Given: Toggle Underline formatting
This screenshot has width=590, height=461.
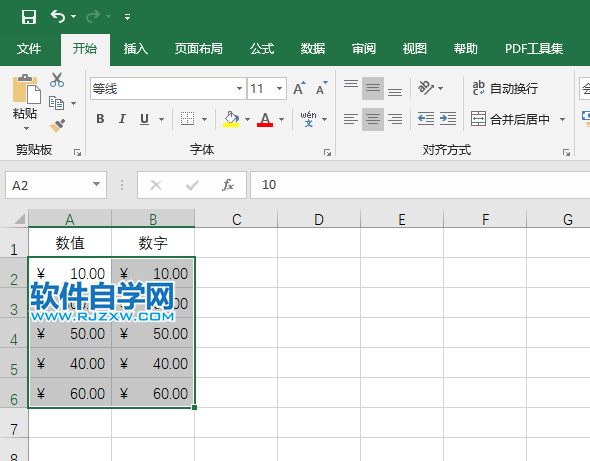Looking at the screenshot, I should click(144, 119).
